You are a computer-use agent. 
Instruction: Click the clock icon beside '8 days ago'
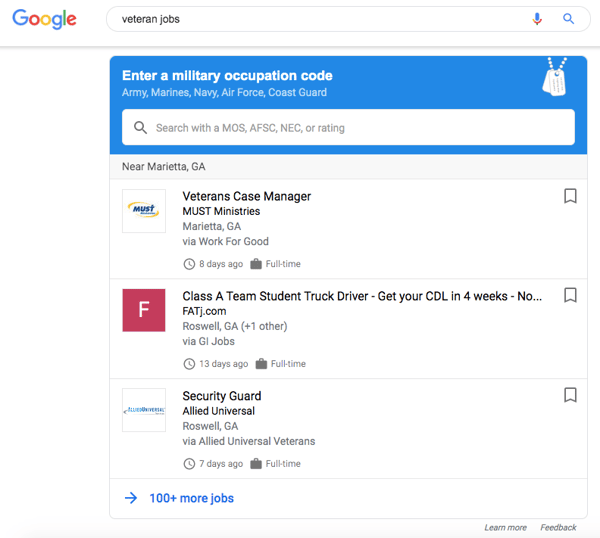189,264
